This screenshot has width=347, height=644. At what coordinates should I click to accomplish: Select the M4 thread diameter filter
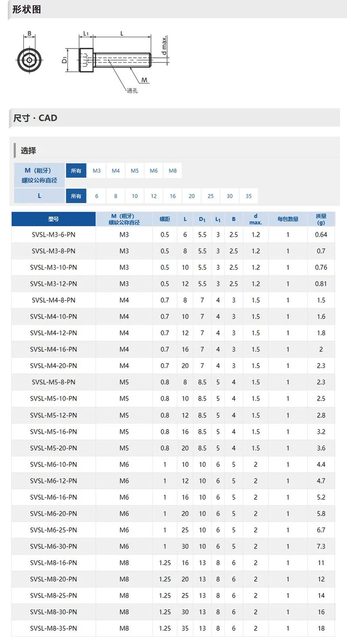[x=115, y=171]
